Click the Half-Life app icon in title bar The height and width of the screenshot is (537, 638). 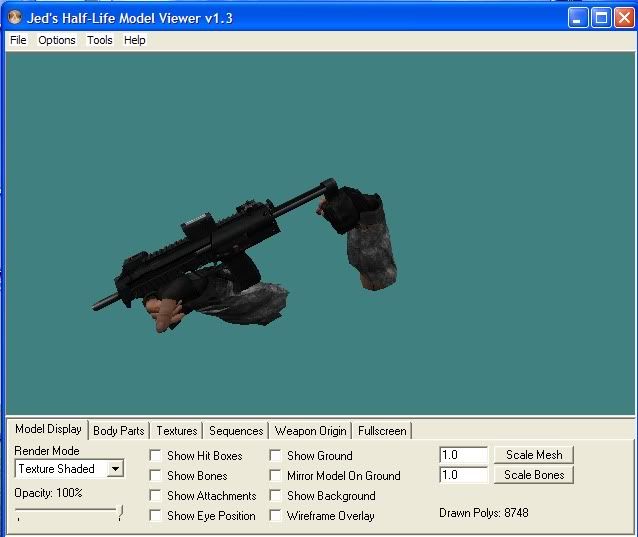tap(15, 17)
